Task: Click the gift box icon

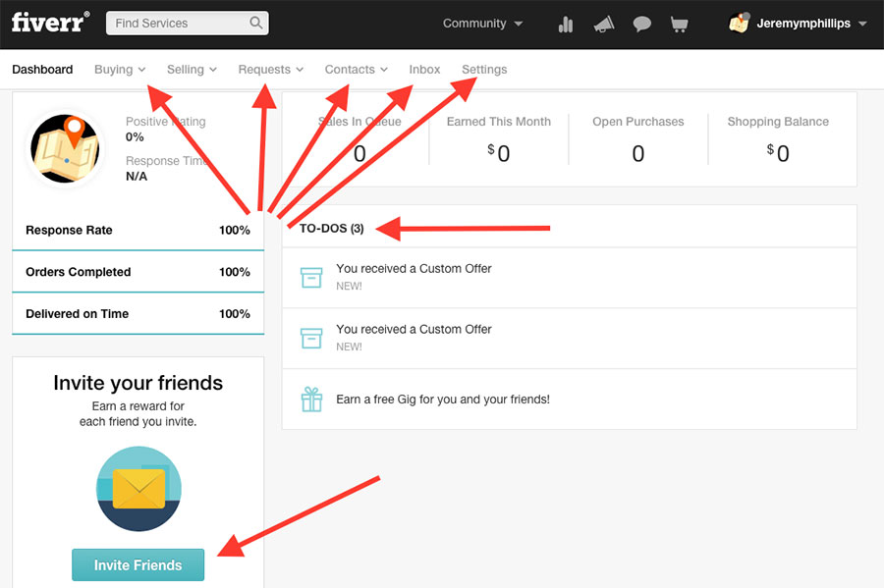Action: [x=311, y=400]
